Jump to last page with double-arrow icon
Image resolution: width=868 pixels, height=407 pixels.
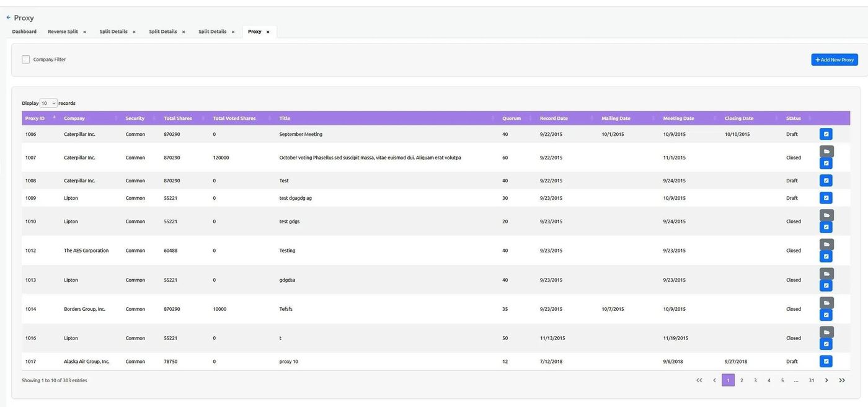click(841, 380)
